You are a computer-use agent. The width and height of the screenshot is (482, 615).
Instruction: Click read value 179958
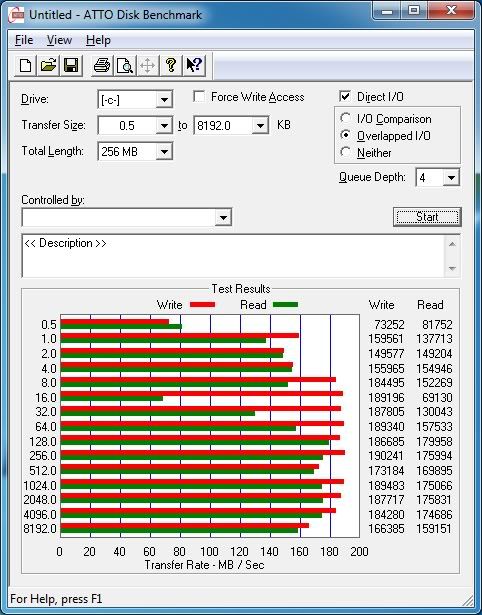434,442
